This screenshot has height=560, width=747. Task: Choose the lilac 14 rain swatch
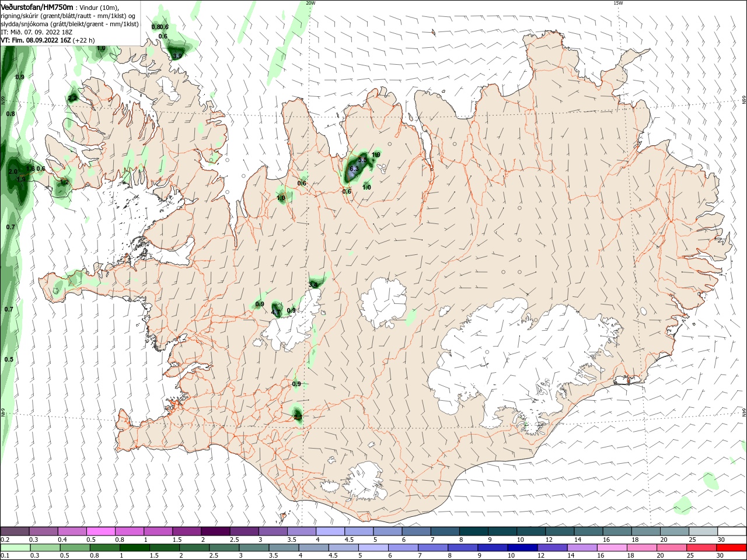pyautogui.click(x=582, y=548)
